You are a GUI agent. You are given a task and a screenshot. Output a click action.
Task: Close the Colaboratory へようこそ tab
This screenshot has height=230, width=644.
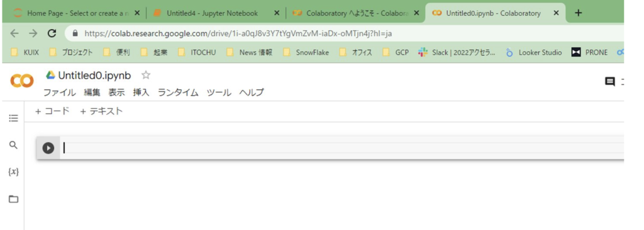click(416, 13)
